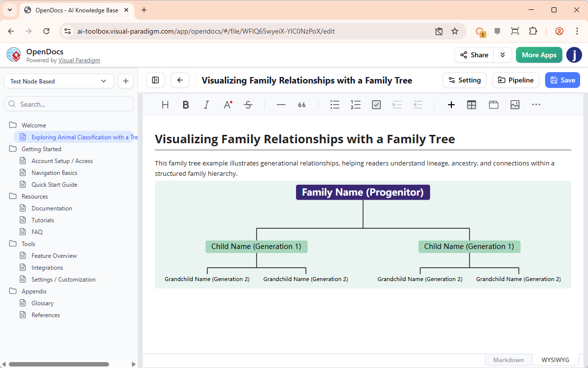Image resolution: width=588 pixels, height=368 pixels.
Task: Switch editor to WYSIWYG mode
Action: [555, 360]
